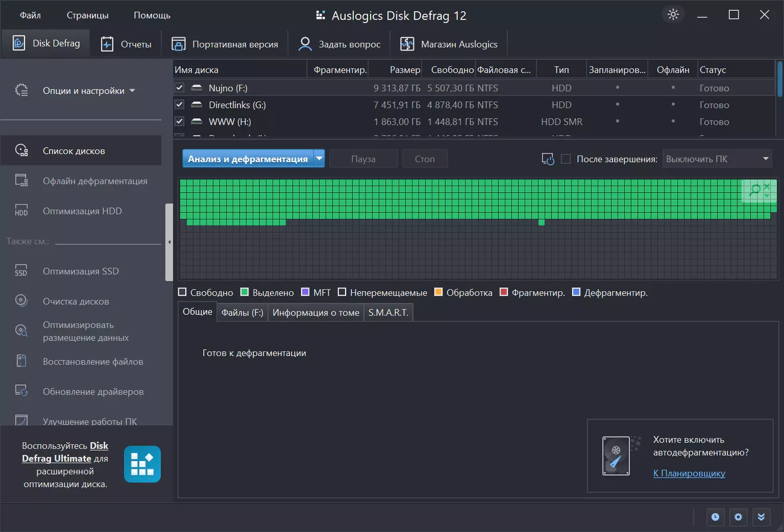Collapse the sidebar using the arrow handle
This screenshot has height=532, width=784.
point(169,242)
